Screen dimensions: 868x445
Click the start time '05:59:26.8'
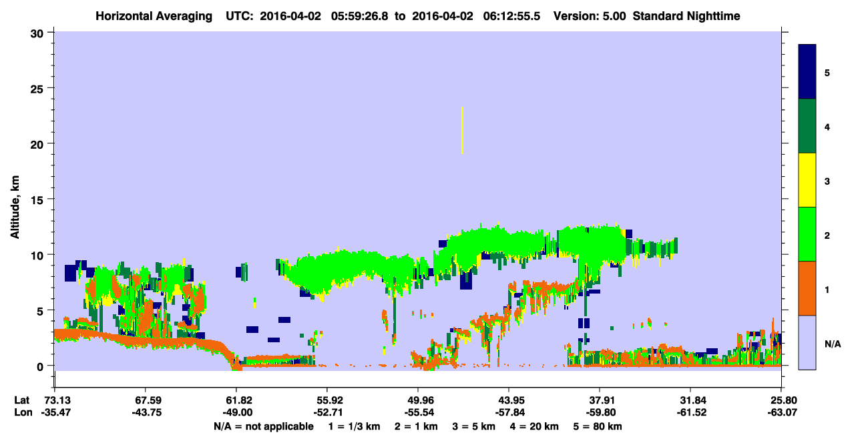click(359, 15)
